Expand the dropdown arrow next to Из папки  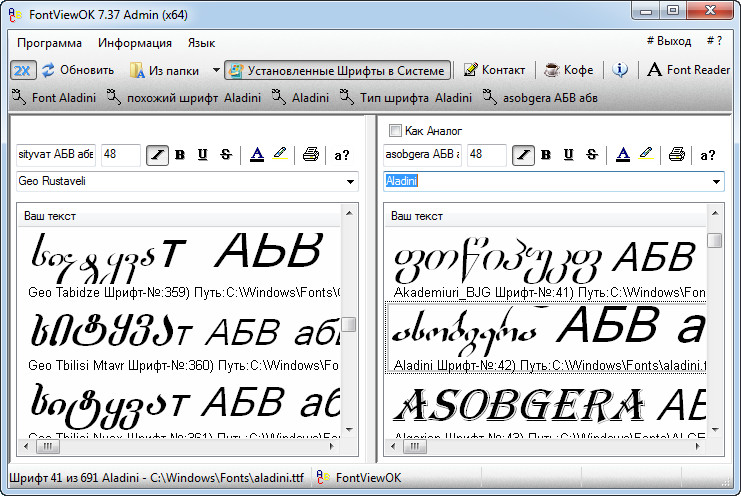[216, 70]
